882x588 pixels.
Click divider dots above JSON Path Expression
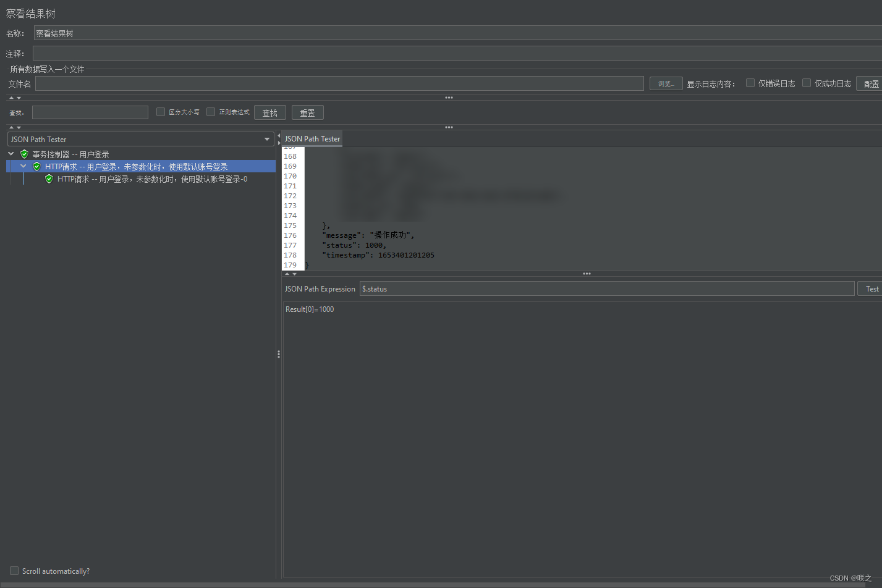point(587,274)
